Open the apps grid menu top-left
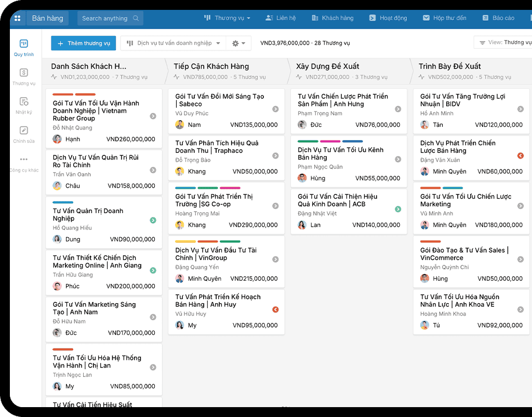This screenshot has height=417, width=532. tap(18, 18)
